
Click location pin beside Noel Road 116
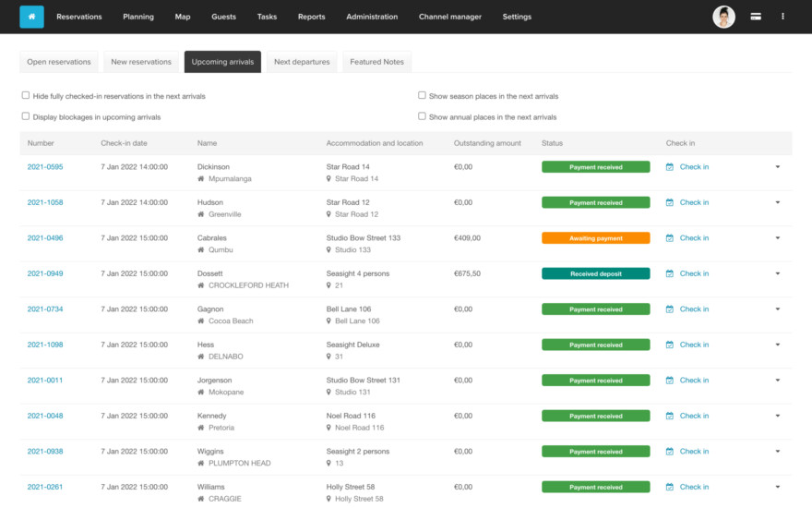pyautogui.click(x=328, y=428)
